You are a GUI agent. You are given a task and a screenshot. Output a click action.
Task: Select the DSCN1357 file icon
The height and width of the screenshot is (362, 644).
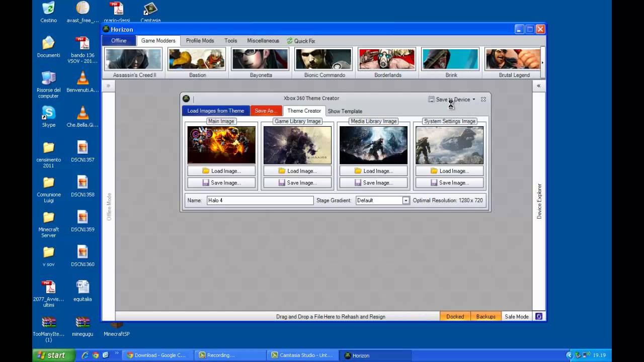click(x=83, y=151)
